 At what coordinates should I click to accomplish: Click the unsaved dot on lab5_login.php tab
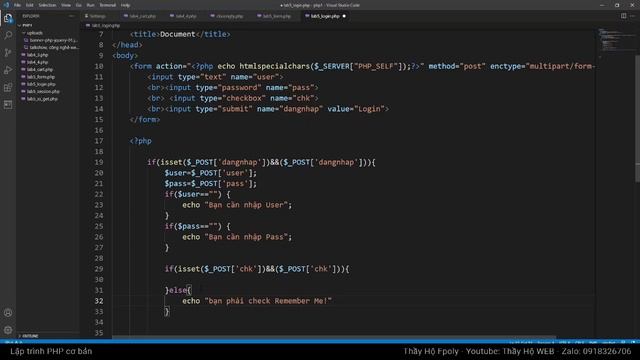(x=344, y=16)
